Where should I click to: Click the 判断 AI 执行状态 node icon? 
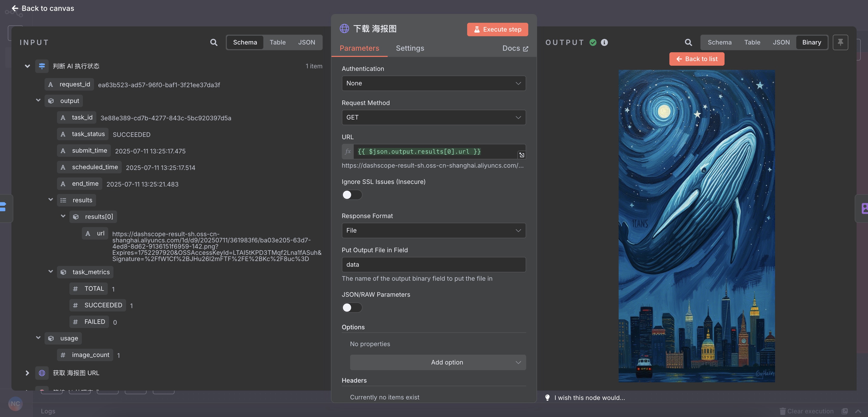point(42,66)
